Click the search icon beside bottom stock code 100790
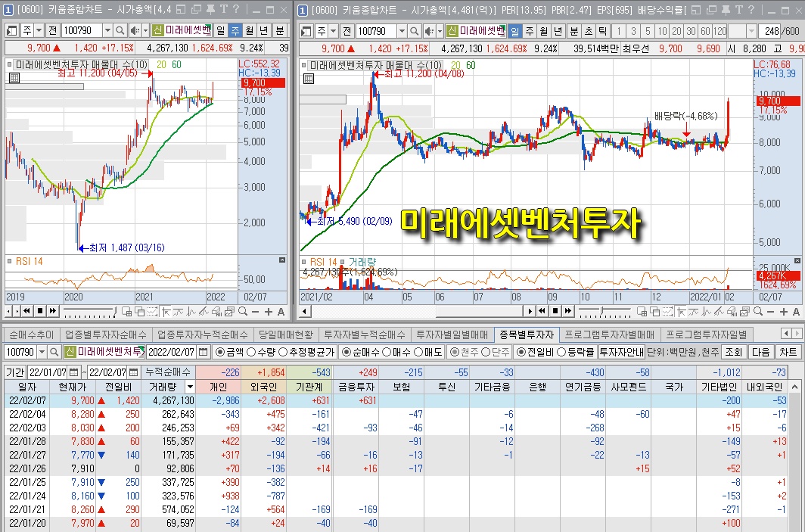Viewport: 805px width, 532px height. (54, 353)
